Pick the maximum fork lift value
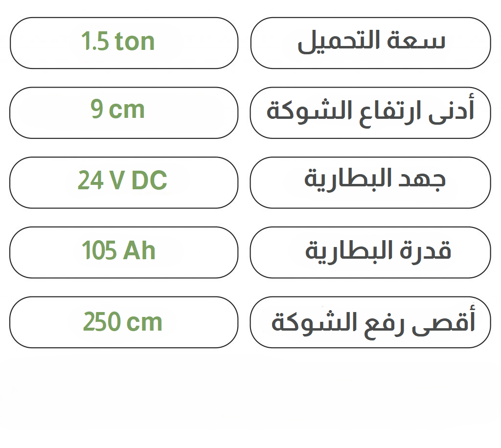Viewport: 501px width, 448px height. pos(123,322)
